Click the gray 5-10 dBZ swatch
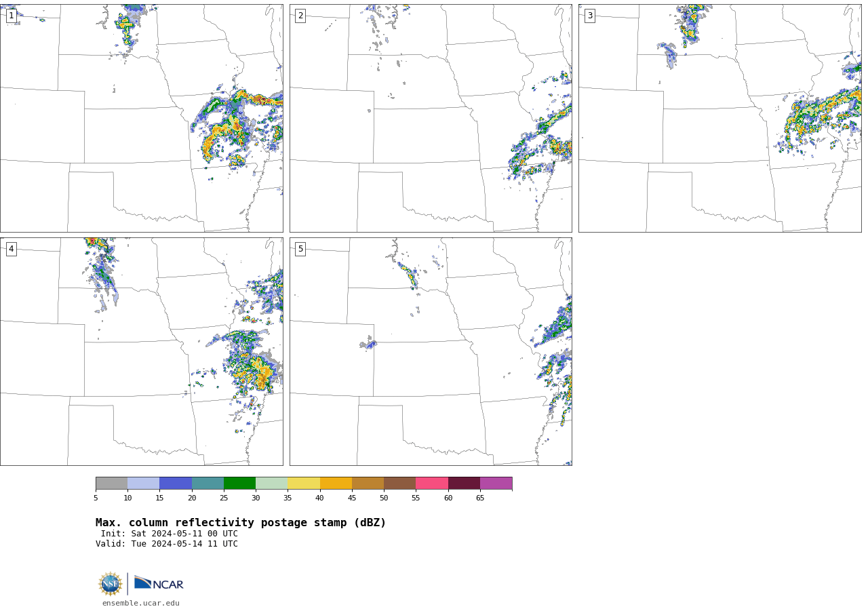The height and width of the screenshot is (611, 868). pyautogui.click(x=111, y=484)
